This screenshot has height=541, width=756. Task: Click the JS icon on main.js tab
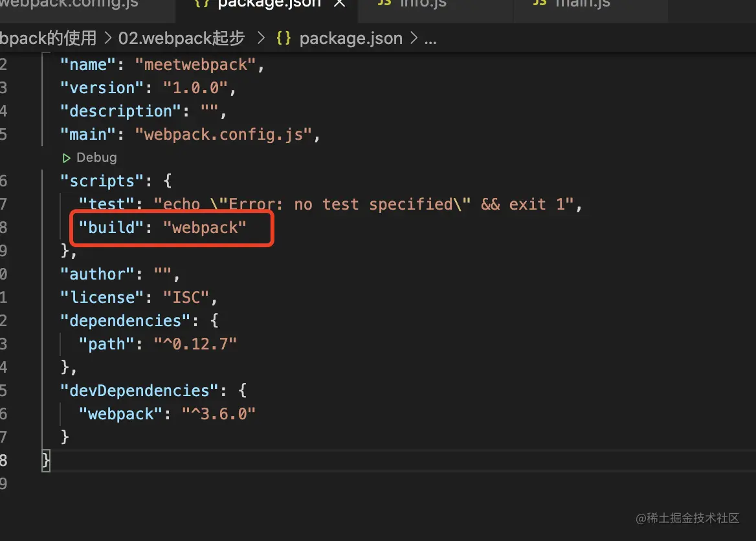click(x=540, y=3)
